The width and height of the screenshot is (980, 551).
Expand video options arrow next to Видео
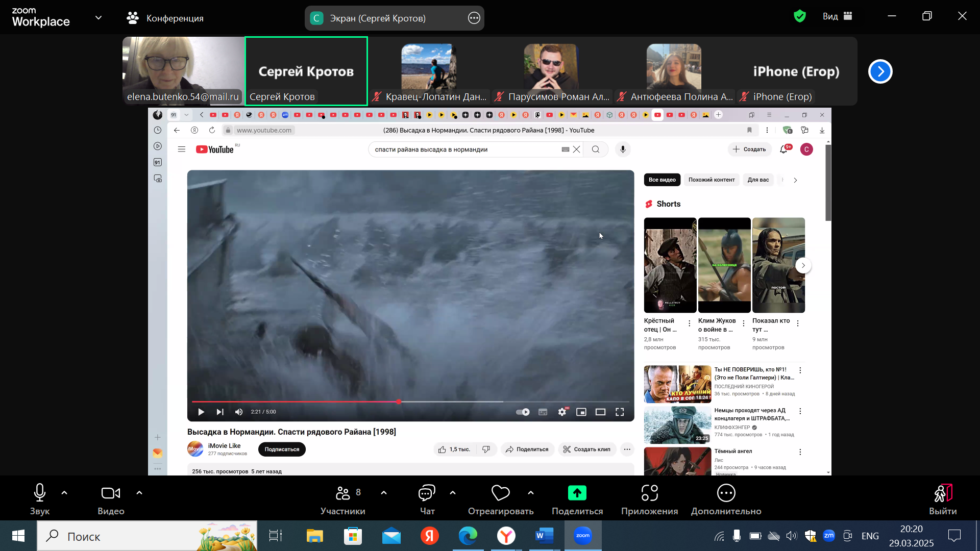(139, 493)
